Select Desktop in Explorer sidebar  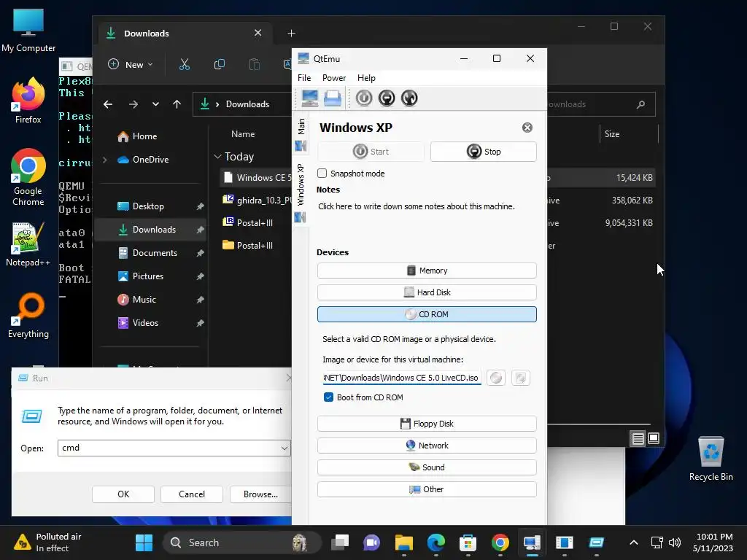(x=148, y=206)
